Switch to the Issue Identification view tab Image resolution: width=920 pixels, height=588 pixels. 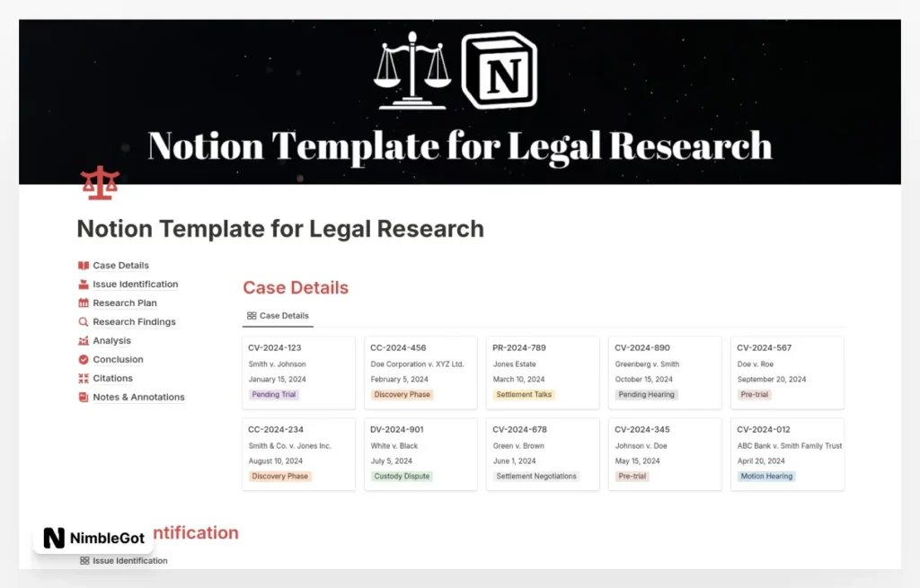pos(124,560)
